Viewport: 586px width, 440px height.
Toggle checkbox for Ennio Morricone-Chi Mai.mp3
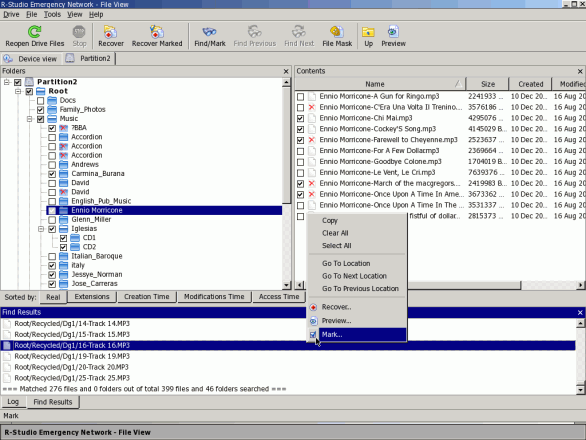click(300, 119)
